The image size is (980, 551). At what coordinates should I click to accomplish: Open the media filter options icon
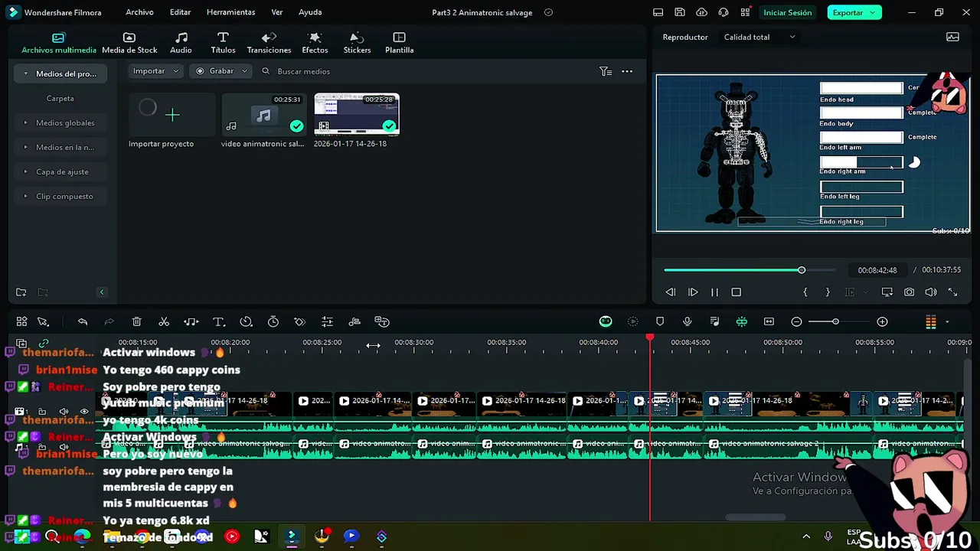pyautogui.click(x=606, y=71)
